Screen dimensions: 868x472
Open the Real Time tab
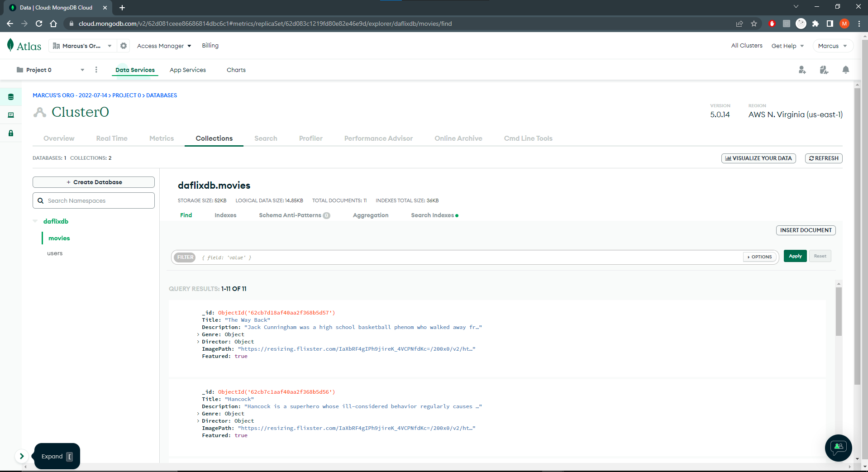(x=112, y=138)
